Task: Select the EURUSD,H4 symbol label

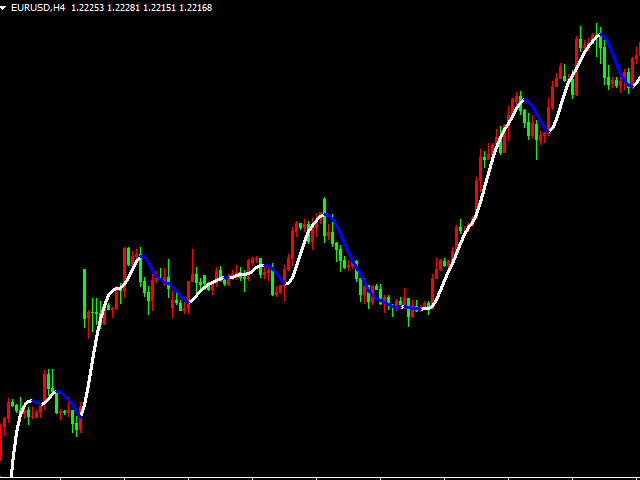Action: [38, 8]
